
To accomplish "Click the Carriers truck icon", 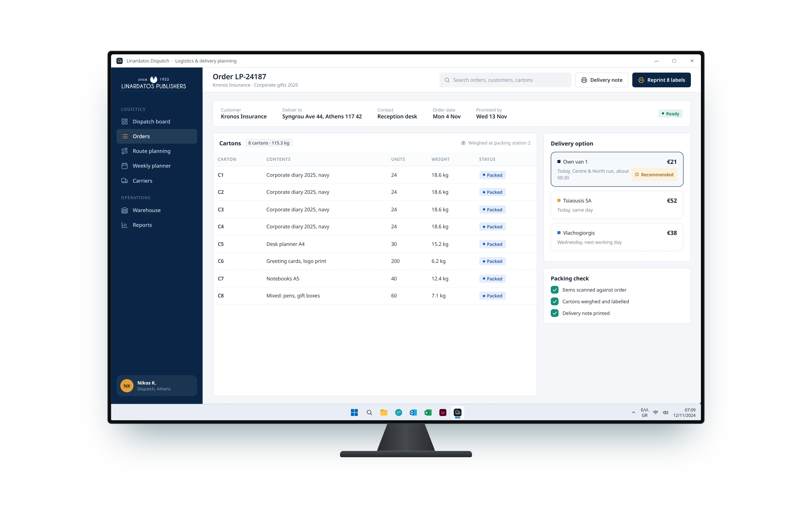I will coord(125,181).
